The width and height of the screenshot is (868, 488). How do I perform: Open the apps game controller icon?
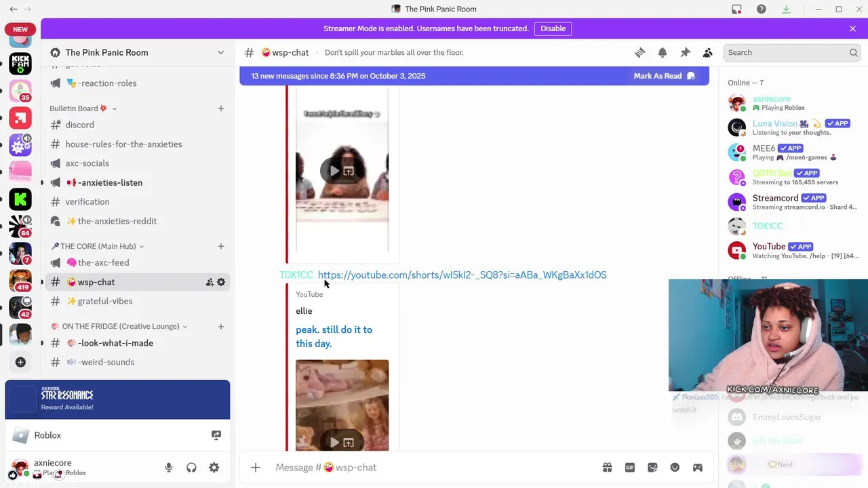click(x=697, y=467)
